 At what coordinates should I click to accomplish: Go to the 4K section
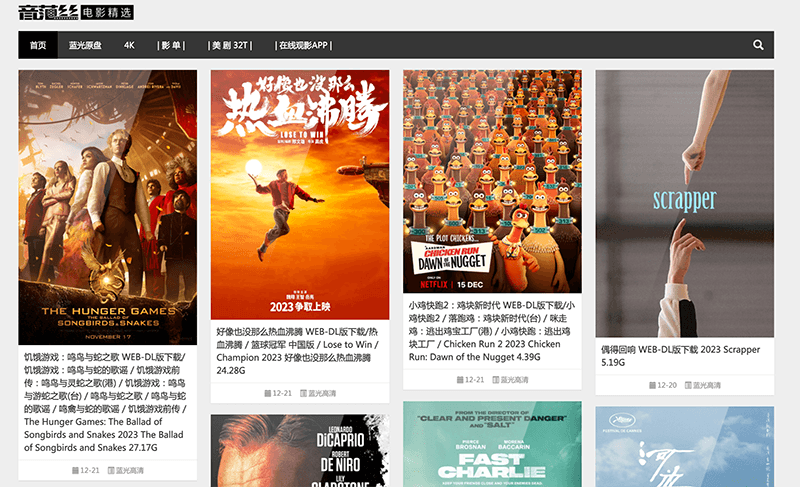[129, 45]
